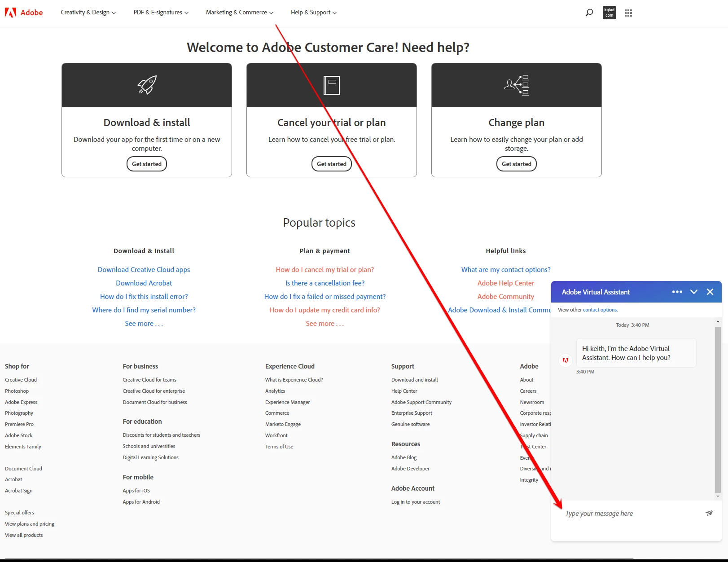Open the apps grid icon

point(628,13)
